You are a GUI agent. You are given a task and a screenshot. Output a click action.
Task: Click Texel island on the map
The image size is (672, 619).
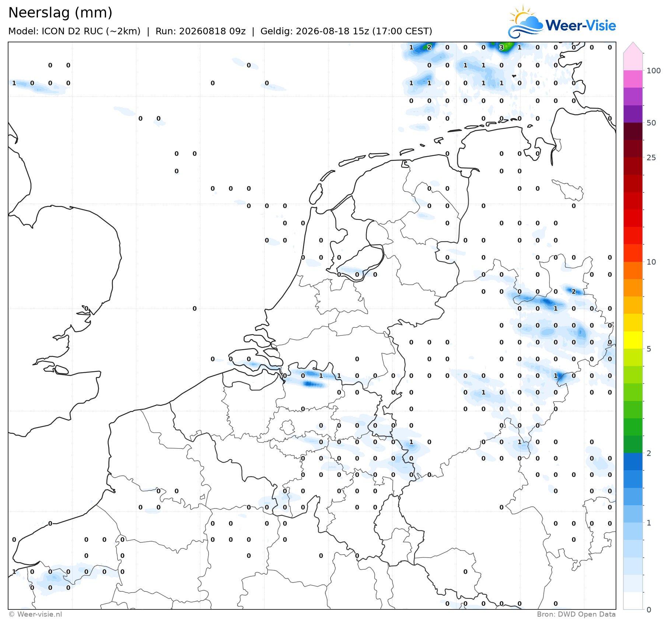pos(316,194)
